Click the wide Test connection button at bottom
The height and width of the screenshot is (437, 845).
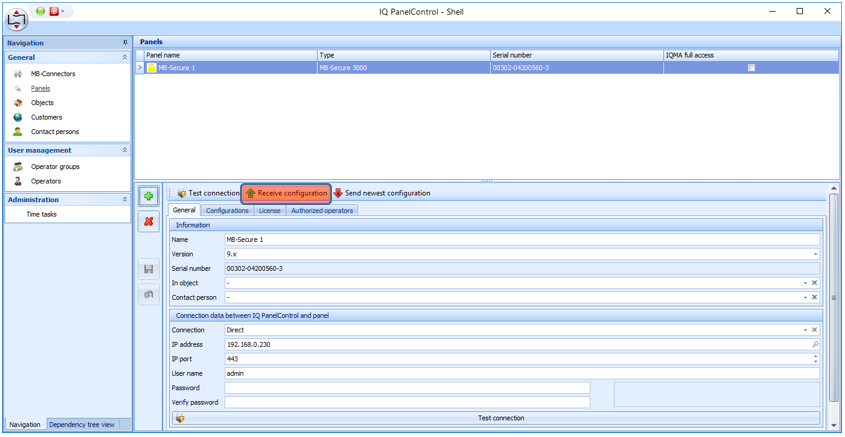[496, 418]
